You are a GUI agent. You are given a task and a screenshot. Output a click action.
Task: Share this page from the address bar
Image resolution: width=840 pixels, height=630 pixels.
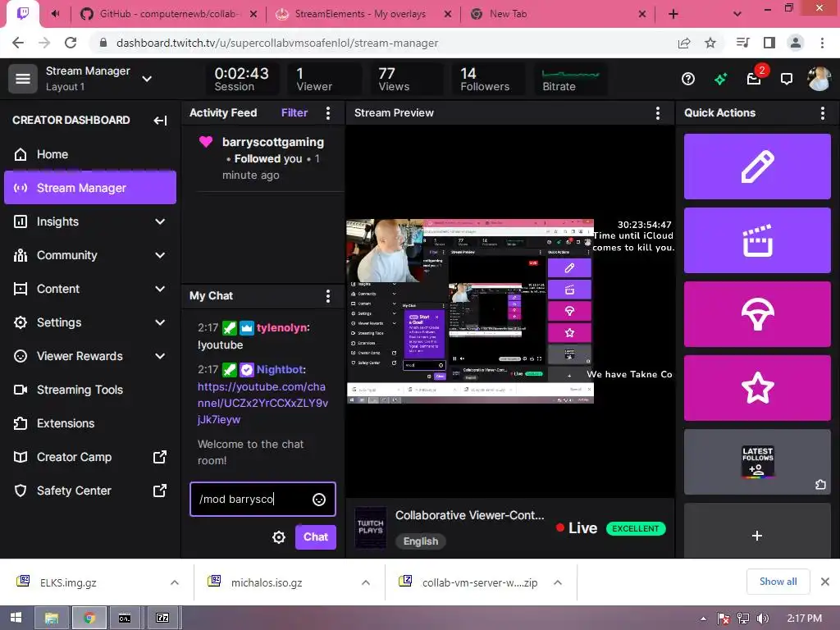[683, 43]
